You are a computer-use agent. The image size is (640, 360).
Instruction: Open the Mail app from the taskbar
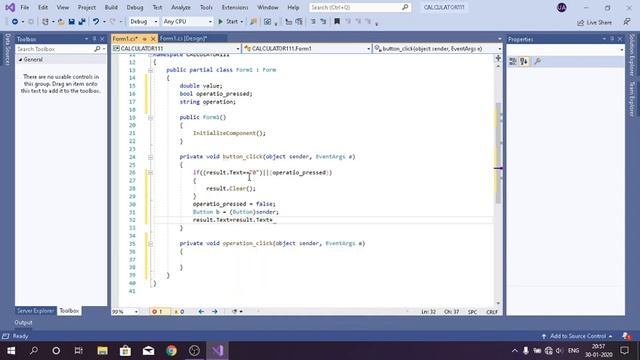pyautogui.click(x=149, y=351)
